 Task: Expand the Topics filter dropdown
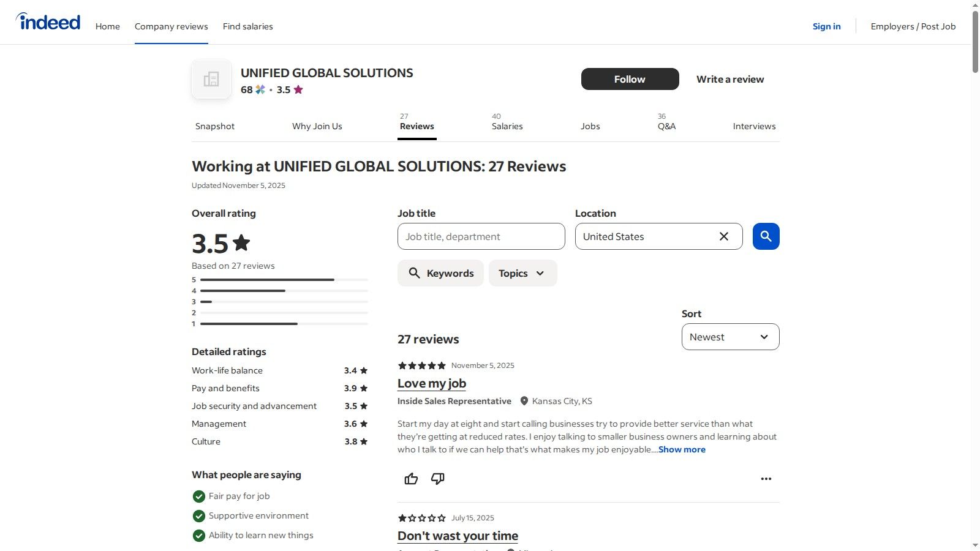point(522,273)
